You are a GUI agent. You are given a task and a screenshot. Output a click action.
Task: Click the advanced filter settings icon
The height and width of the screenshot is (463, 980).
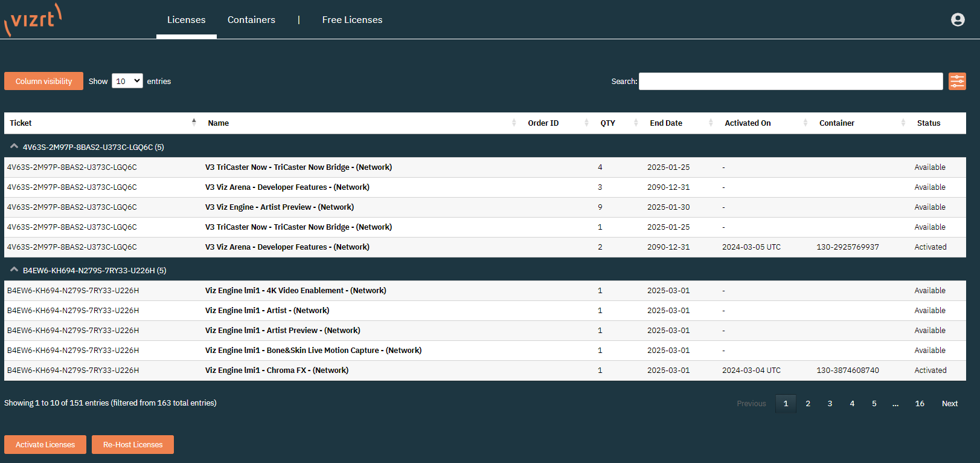(956, 82)
